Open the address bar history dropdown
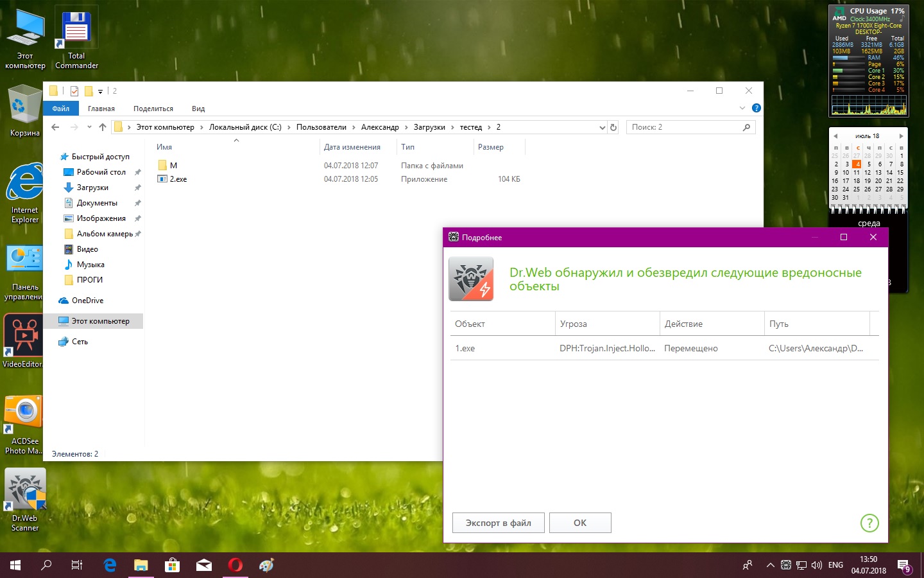Viewport: 924px width, 578px height. click(602, 127)
